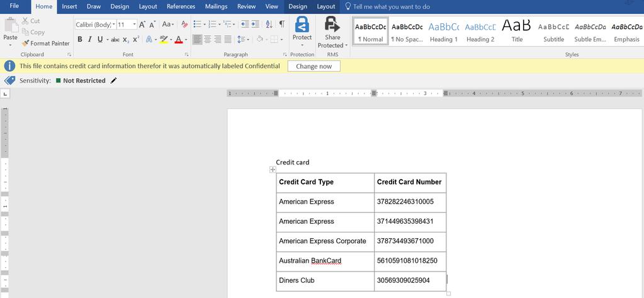Toggle italic formatting
The height and width of the screenshot is (298, 644).
(89, 40)
